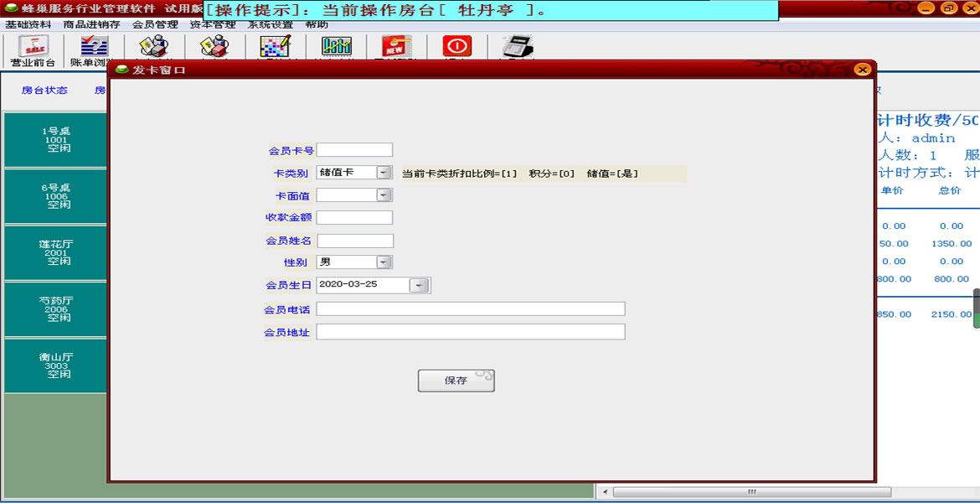Minimize the main application window

tap(927, 8)
